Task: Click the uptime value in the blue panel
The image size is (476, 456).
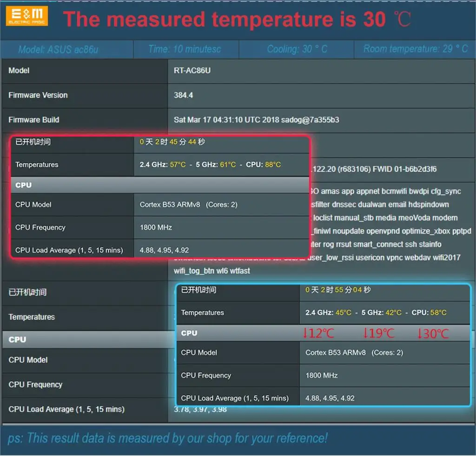Action: tap(338, 290)
